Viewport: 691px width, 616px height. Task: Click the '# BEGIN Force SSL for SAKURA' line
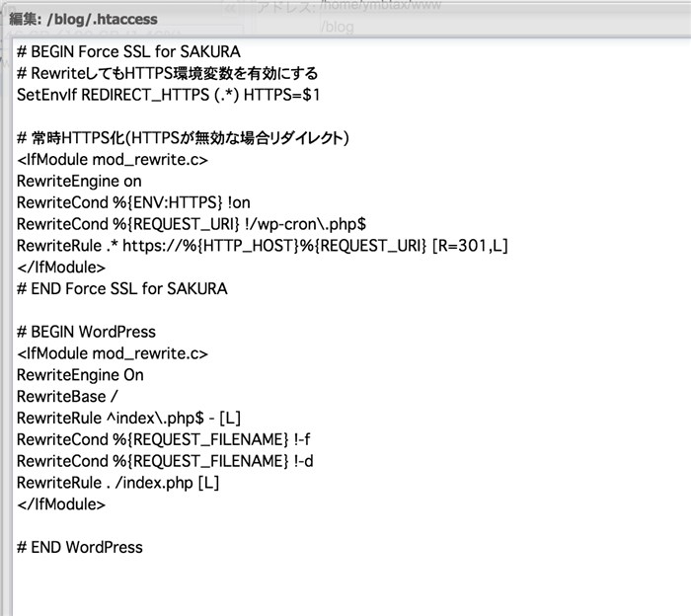128,51
